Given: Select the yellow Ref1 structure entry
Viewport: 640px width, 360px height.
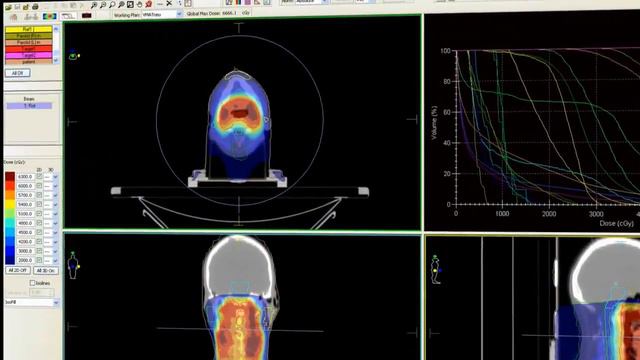Looking at the screenshot, I should coord(29,29).
